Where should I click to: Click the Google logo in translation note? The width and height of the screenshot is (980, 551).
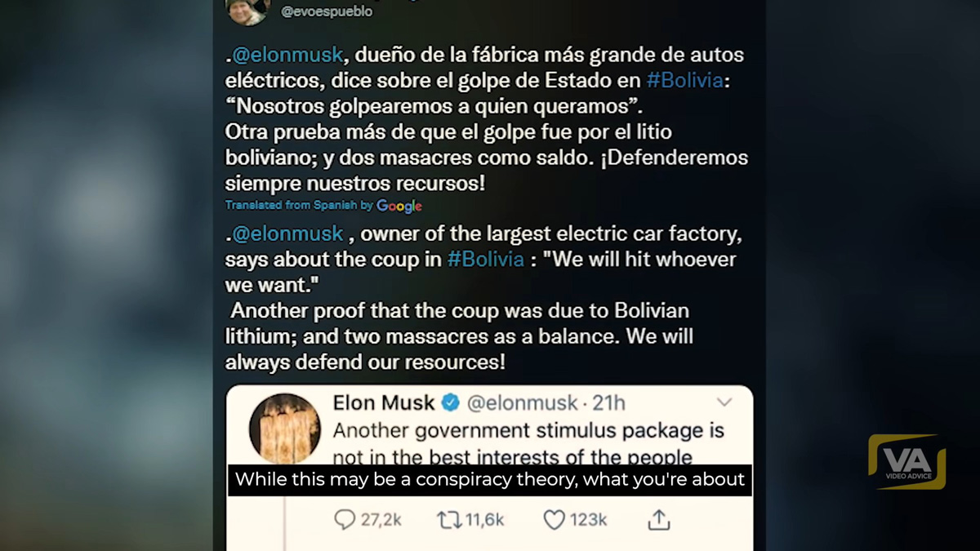(x=399, y=207)
